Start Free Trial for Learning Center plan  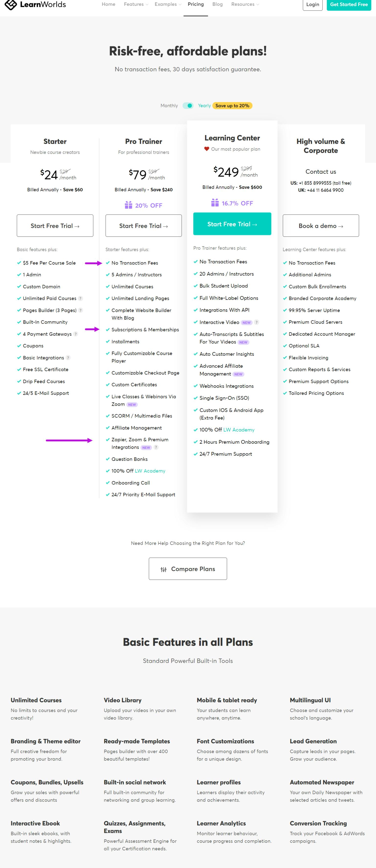(232, 224)
